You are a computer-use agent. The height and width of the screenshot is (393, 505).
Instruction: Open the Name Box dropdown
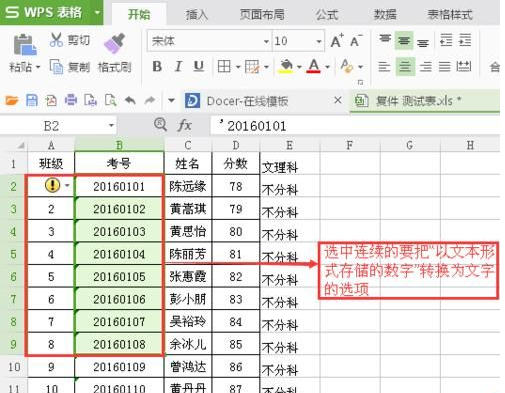point(111,126)
